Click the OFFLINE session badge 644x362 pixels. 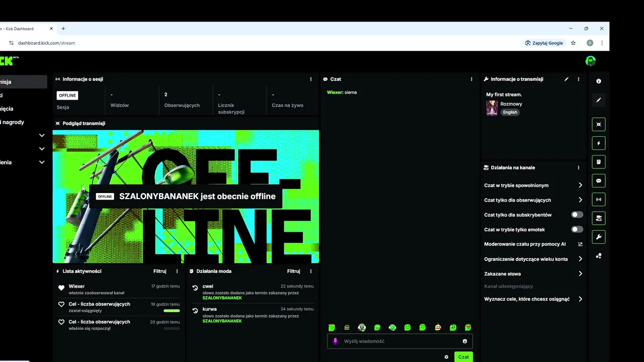point(67,96)
